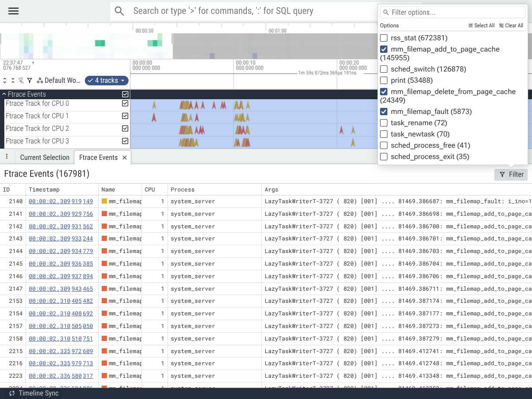Image resolution: width=532 pixels, height=399 pixels.
Task: Open timestamp 00:00:02.335972609 link
Action: coord(61,352)
